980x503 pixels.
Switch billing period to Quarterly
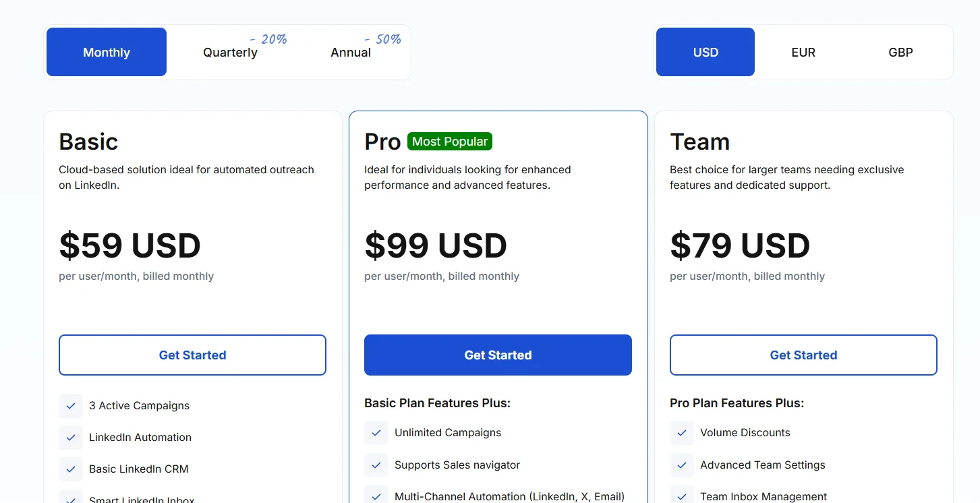[229, 52]
